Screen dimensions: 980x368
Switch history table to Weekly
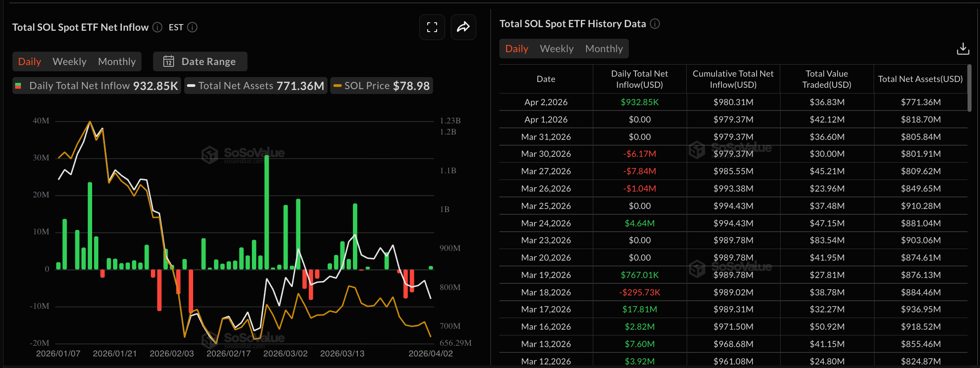click(x=556, y=49)
